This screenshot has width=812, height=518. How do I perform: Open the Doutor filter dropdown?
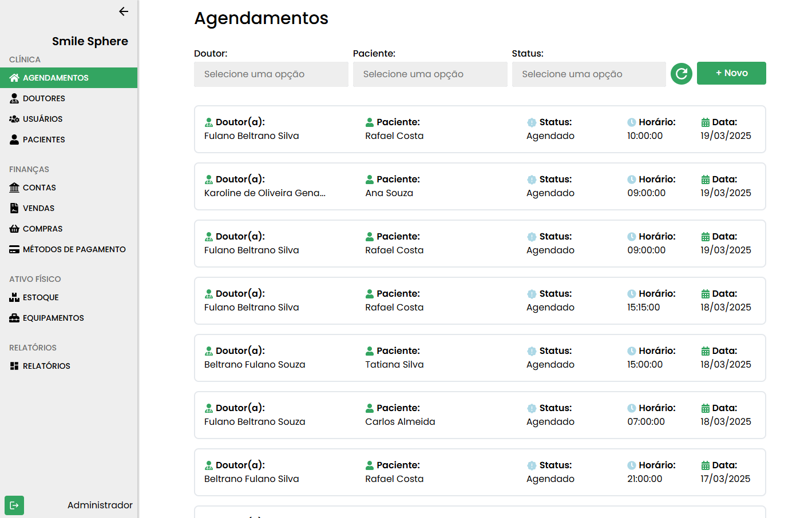pos(271,74)
